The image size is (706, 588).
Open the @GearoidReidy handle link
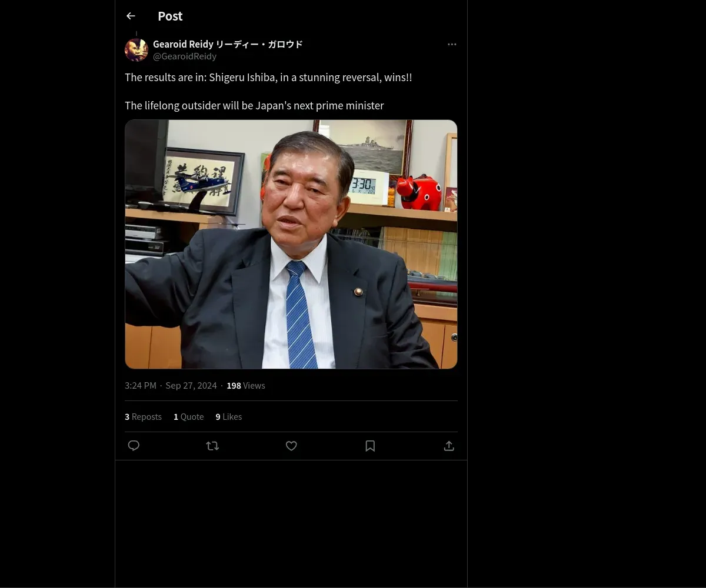pyautogui.click(x=185, y=56)
